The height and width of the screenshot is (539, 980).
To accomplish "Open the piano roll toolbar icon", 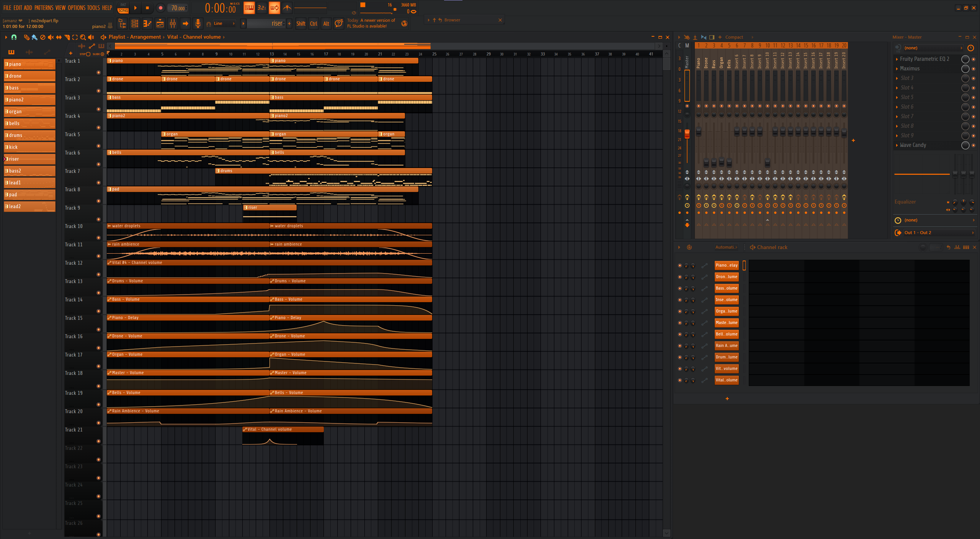I will [x=147, y=24].
